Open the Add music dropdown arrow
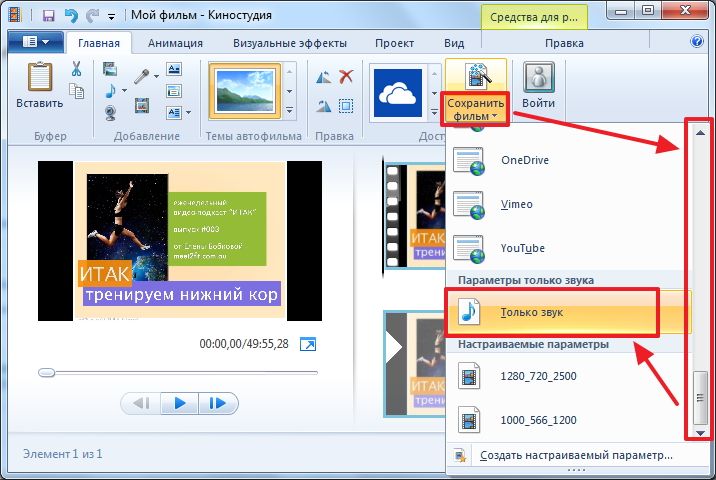 pyautogui.click(x=125, y=90)
